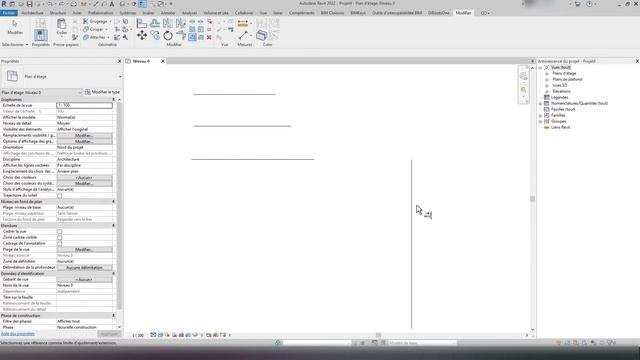The width and height of the screenshot is (640, 360).
Task: Select Feuilles (tout) in project browser
Action: coord(563,109)
